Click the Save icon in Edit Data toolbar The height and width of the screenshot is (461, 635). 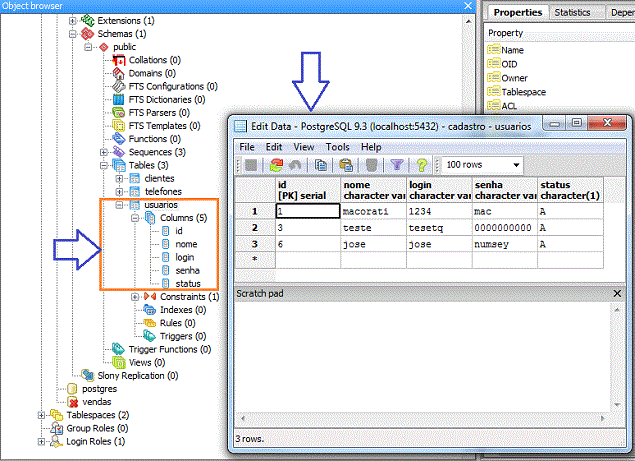(x=251, y=165)
